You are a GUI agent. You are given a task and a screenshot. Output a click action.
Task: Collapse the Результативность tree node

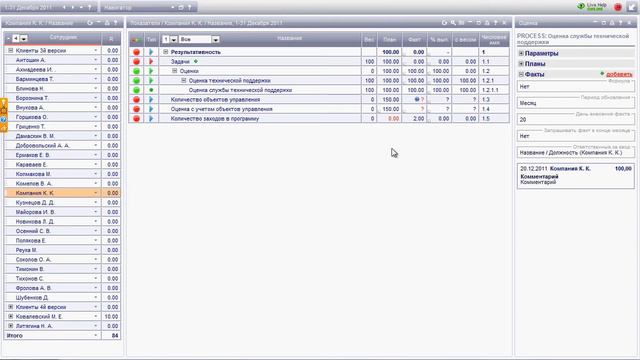[x=166, y=52]
